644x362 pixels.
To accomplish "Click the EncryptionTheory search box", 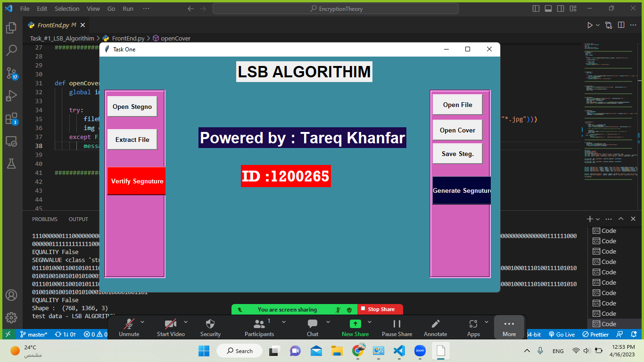I will coord(335,8).
